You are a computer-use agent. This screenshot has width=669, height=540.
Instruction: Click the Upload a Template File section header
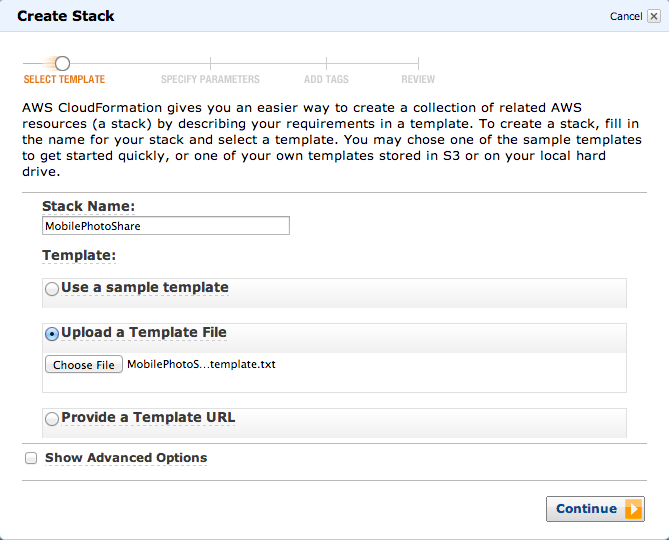pos(334,338)
